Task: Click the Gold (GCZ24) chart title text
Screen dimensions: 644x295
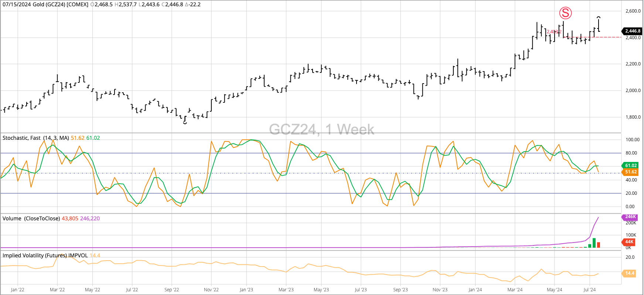Action: pyautogui.click(x=45, y=4)
